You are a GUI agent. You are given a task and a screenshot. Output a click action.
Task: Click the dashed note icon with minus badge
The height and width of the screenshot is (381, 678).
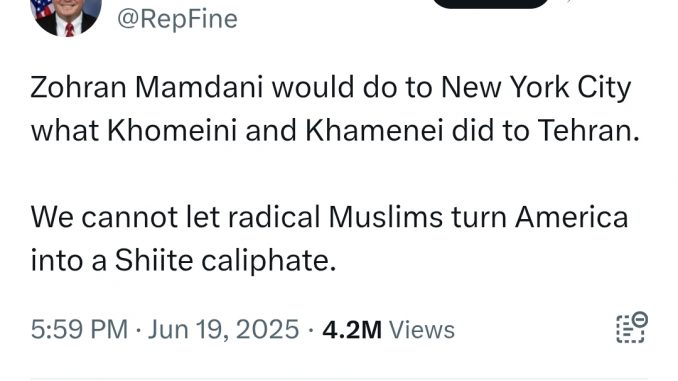pos(632,327)
